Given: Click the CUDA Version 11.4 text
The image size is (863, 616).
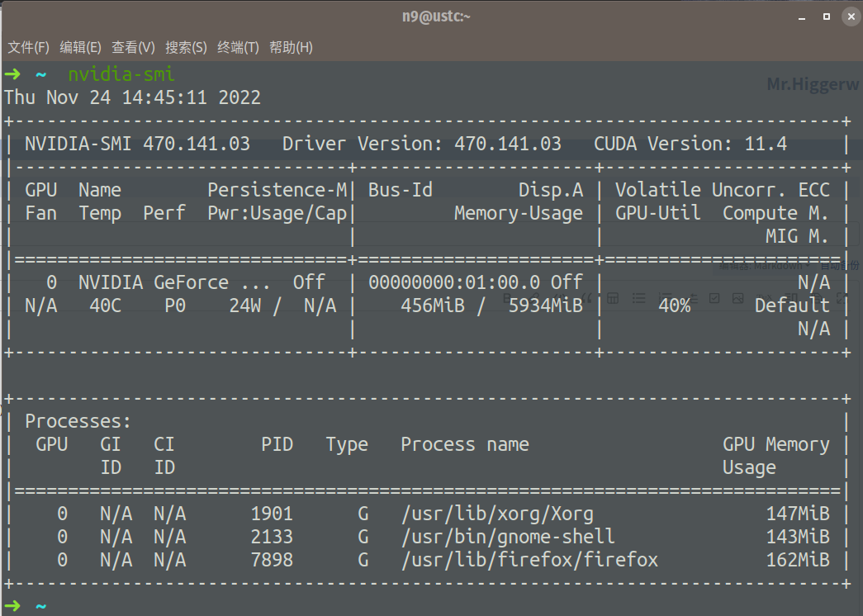Looking at the screenshot, I should point(690,144).
